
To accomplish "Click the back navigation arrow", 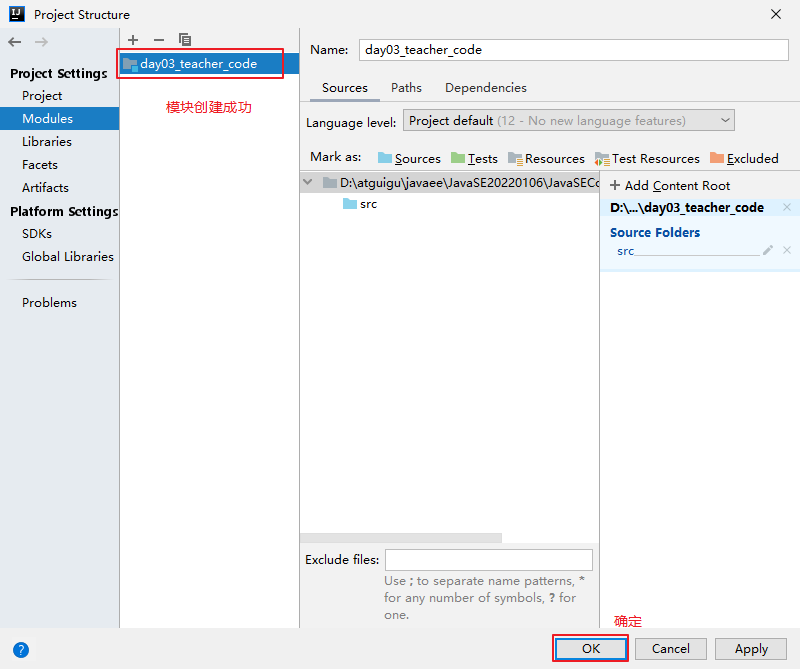I will 15,42.
